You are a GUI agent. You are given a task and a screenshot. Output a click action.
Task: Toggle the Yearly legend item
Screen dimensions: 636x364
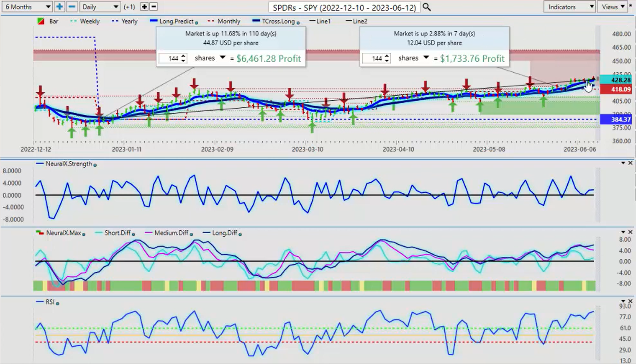point(124,21)
